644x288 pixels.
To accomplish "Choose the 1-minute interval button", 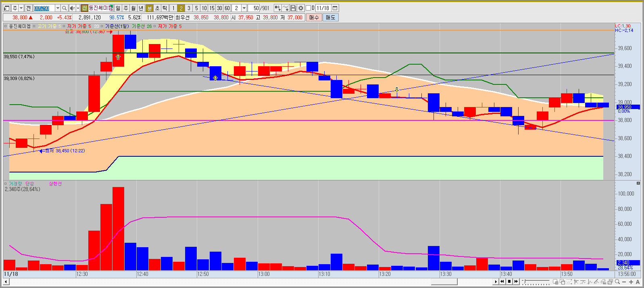I will click(173, 8).
